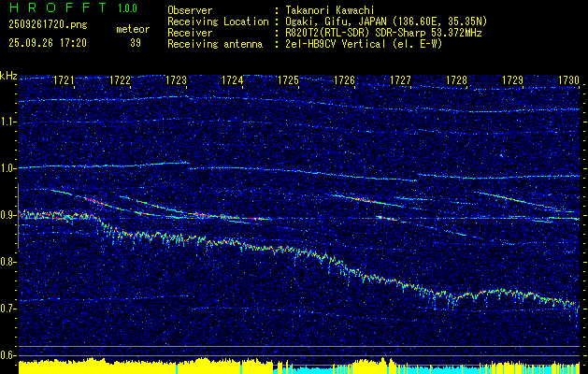Click the meteor label
The height and width of the screenshot is (374, 588).
click(133, 29)
